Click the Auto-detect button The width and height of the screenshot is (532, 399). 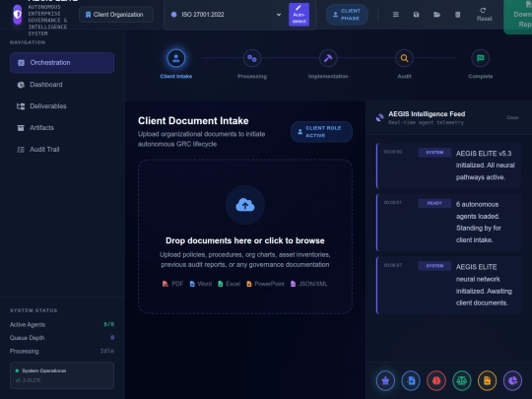299,15
